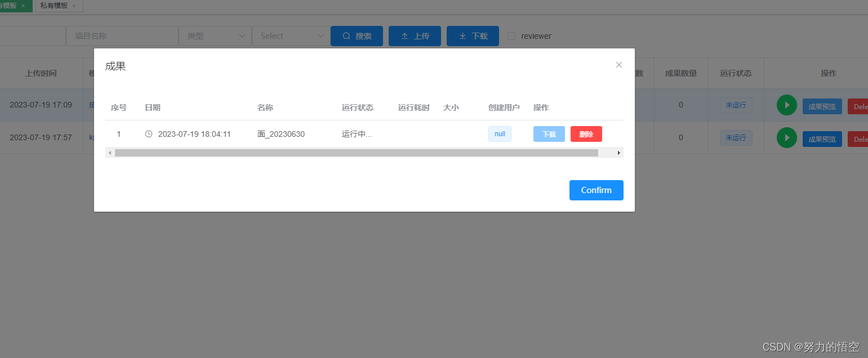Click the 创建用户 column header
This screenshot has height=358, width=868.
pos(504,108)
